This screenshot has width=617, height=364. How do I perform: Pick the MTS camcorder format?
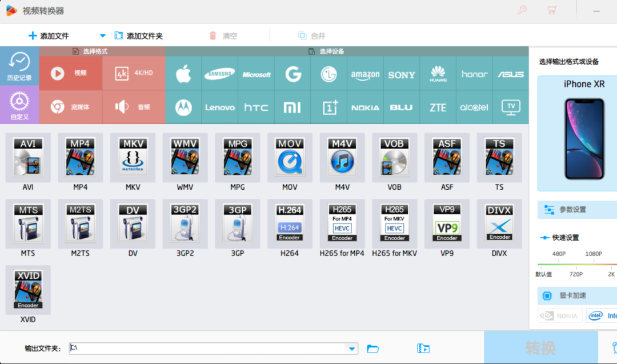tap(28, 223)
